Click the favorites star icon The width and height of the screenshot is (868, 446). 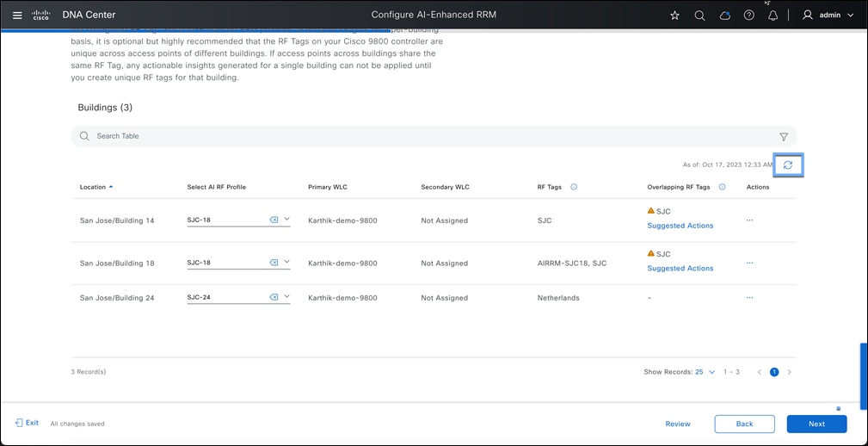click(674, 15)
